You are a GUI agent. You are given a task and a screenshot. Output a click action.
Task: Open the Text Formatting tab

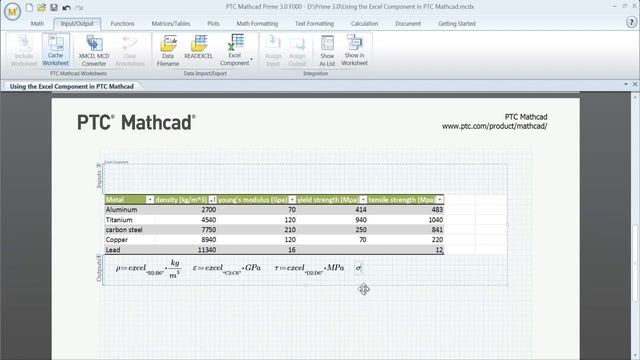[x=314, y=24]
